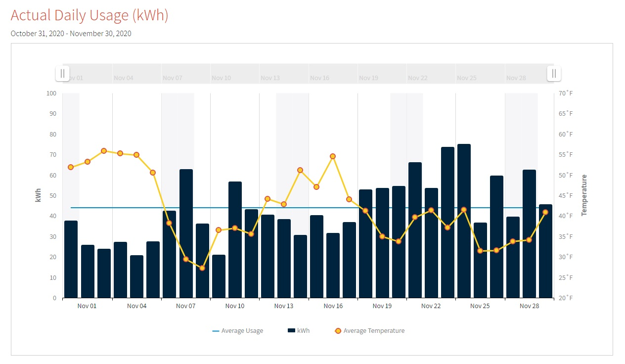This screenshot has width=625, height=364.
Task: Click the temperature point above Nov 16
Action: pos(333,156)
